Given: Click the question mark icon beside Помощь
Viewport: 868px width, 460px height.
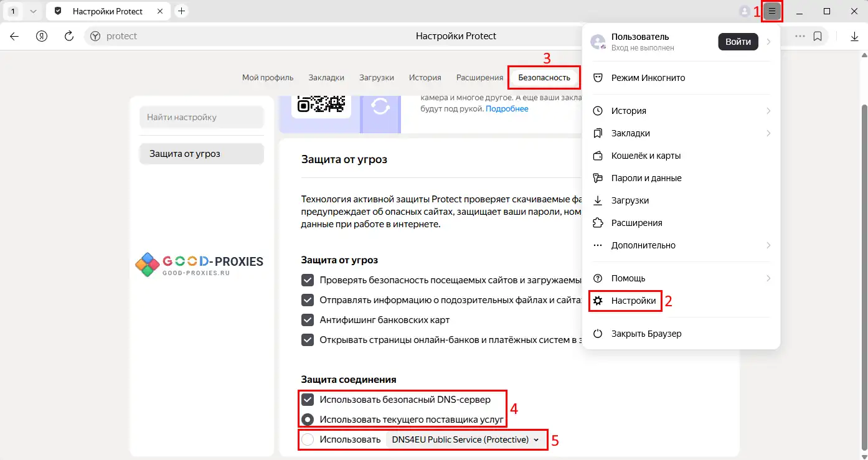Looking at the screenshot, I should click(598, 278).
